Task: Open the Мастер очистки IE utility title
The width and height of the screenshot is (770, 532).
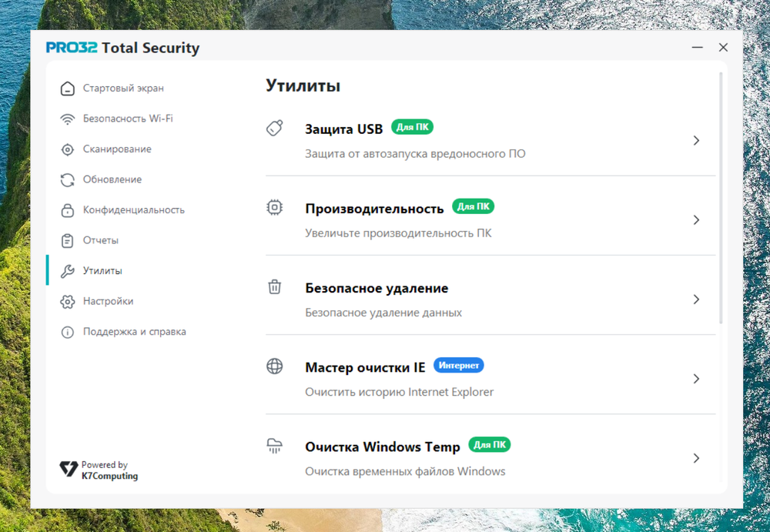Action: (x=365, y=367)
